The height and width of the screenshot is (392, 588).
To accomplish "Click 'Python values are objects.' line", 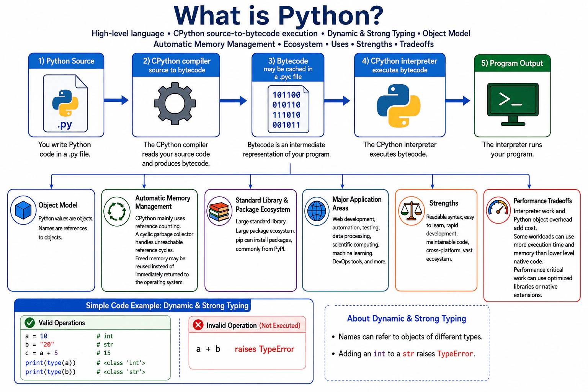I will click(66, 219).
